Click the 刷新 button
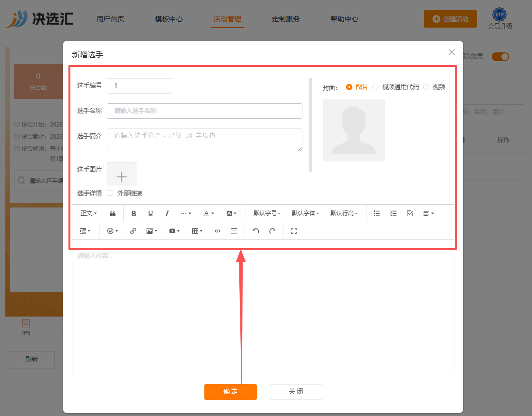This screenshot has width=532, height=416. 31,359
